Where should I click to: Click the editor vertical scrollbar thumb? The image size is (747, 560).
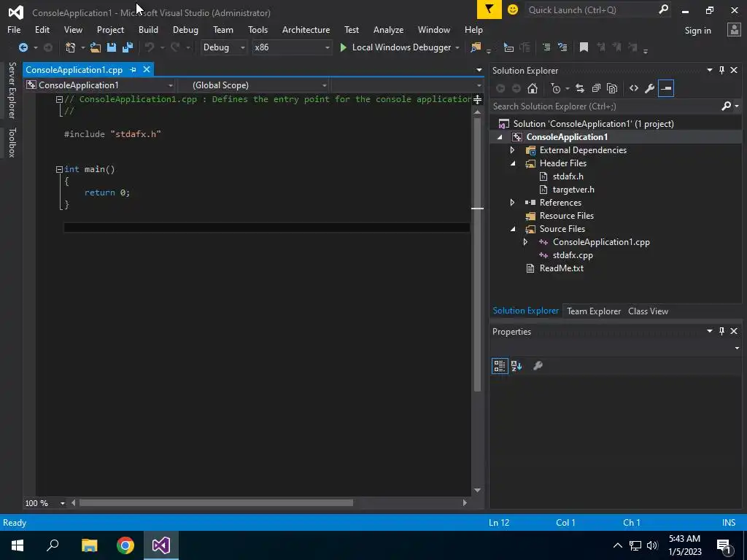(x=477, y=254)
